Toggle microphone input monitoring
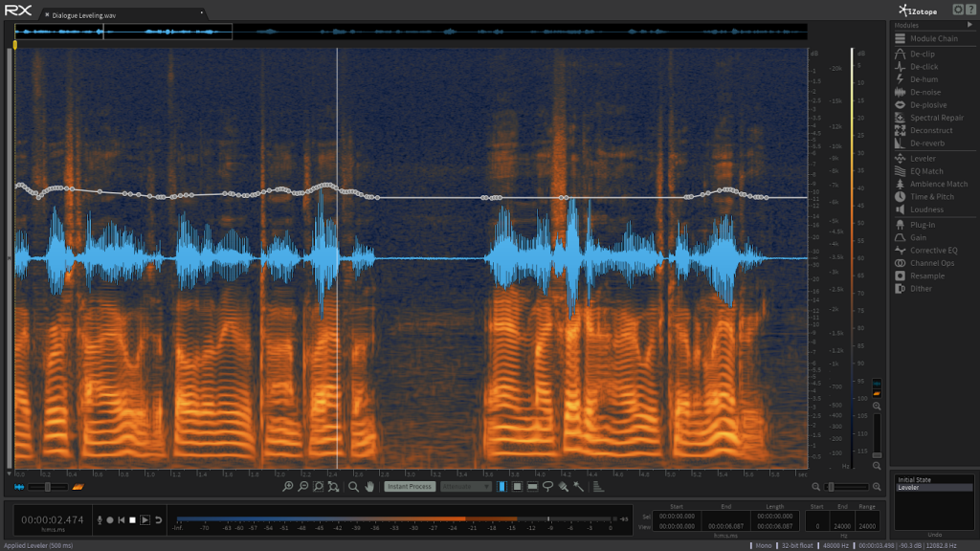This screenshot has width=980, height=551. click(100, 519)
